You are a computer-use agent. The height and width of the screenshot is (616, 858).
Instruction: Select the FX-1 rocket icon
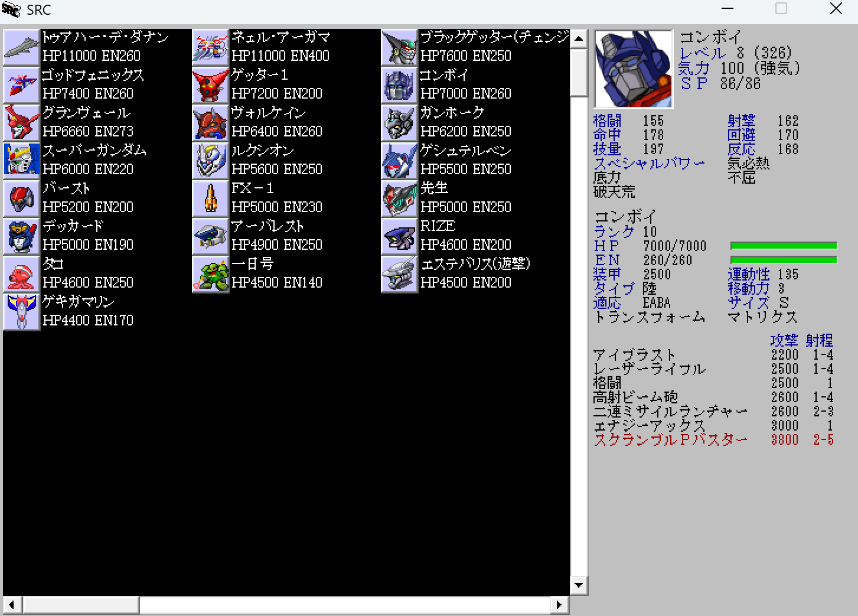(211, 198)
